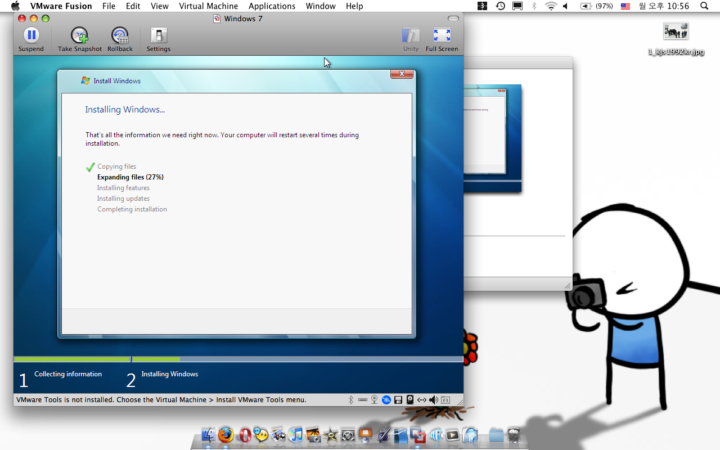Open the Keynote Dock icon
Image resolution: width=720 pixels, height=450 pixels.
click(x=366, y=434)
